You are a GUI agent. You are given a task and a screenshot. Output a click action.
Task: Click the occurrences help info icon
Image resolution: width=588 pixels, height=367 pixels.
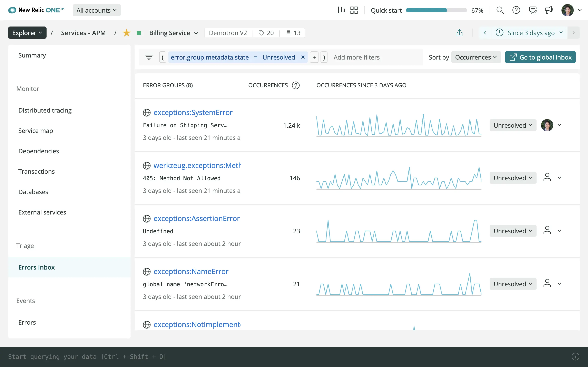click(296, 85)
